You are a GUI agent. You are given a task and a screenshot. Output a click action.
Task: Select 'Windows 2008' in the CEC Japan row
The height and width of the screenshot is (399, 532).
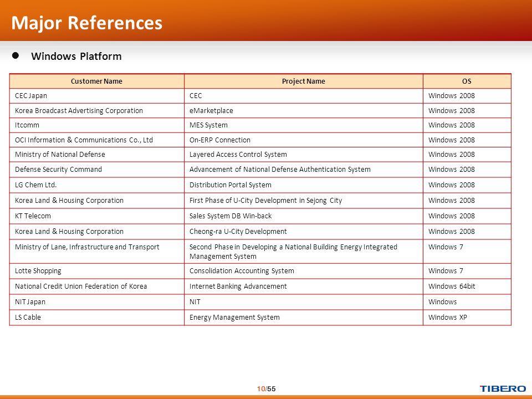tap(467, 96)
